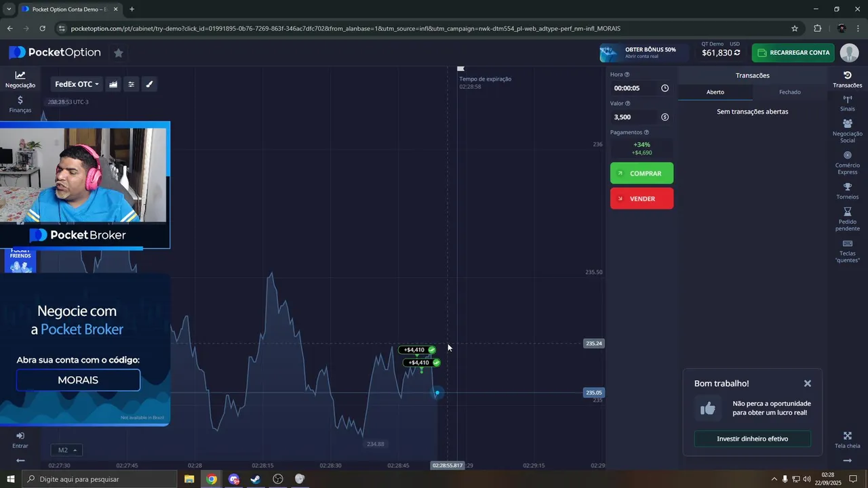Click Sem transações abertas message
Viewport: 868px width, 488px height.
752,112
